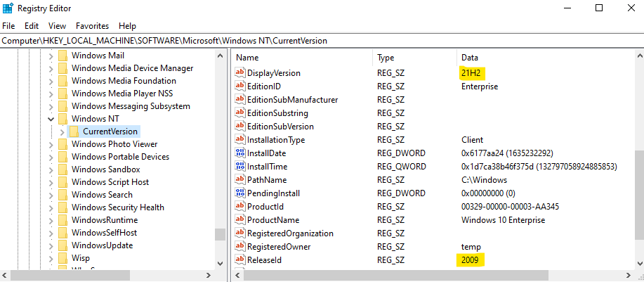Click the PathName string value icon

239,179
